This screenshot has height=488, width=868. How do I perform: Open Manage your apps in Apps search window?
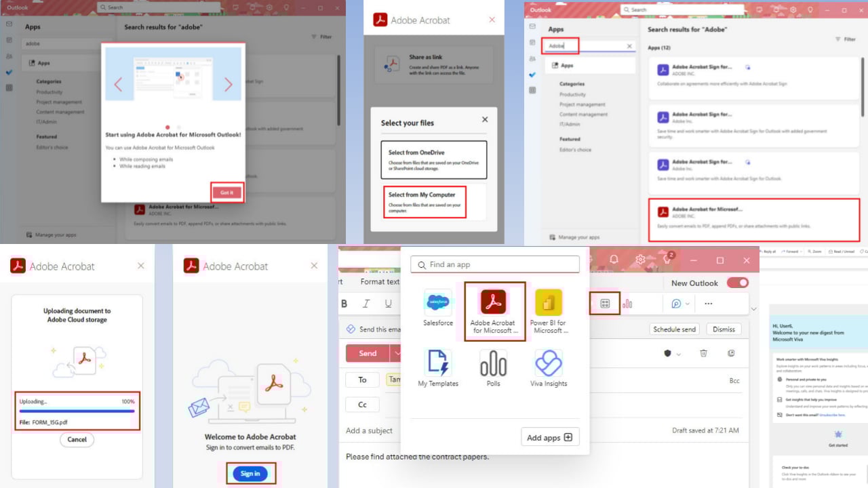click(574, 237)
